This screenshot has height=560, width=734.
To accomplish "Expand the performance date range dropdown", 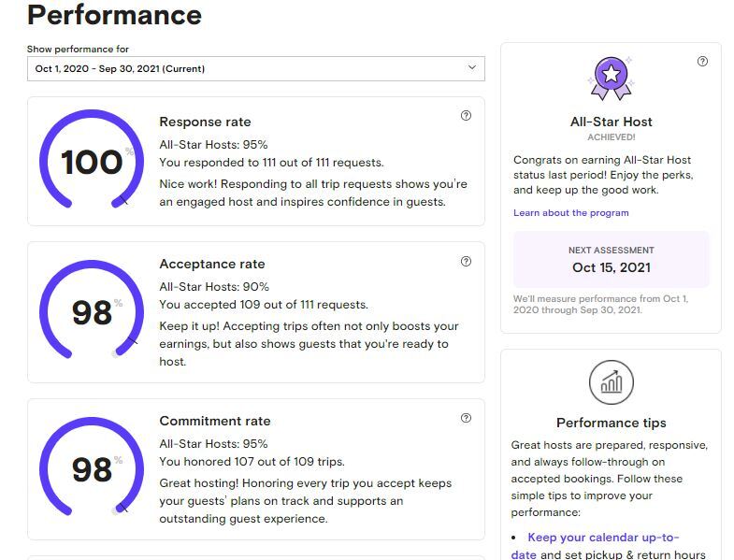I will pos(255,68).
